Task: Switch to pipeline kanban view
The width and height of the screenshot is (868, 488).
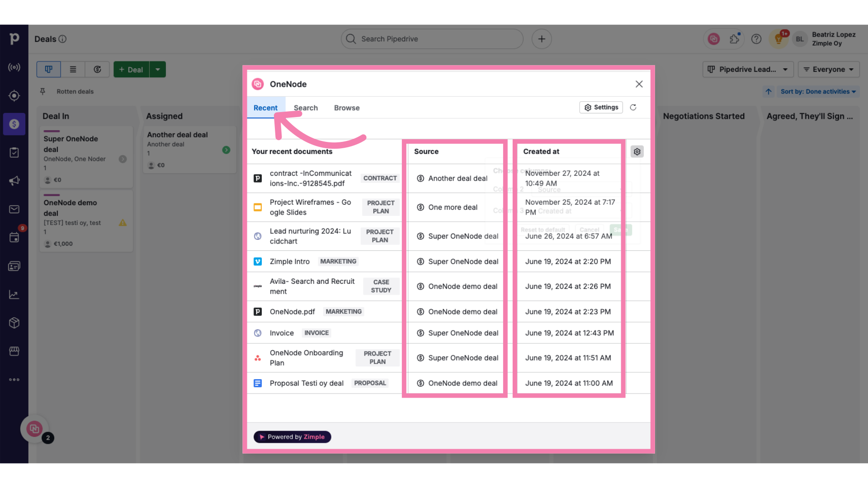Action: [48, 69]
